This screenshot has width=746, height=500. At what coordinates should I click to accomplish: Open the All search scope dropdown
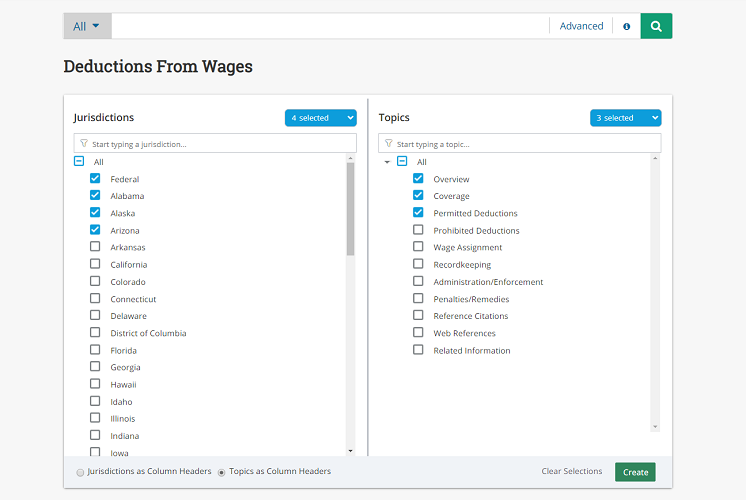tap(87, 26)
